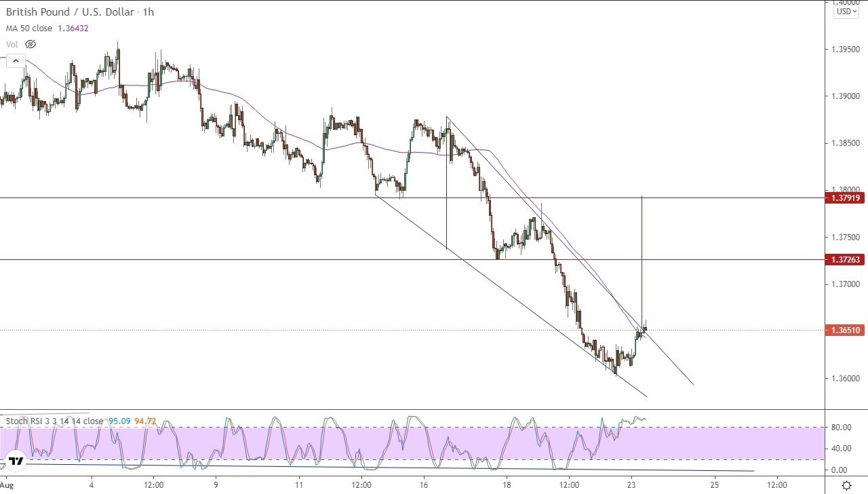This screenshot has width=868, height=494.
Task: Select the MA 50 close indicator legend
Action: coord(28,28)
